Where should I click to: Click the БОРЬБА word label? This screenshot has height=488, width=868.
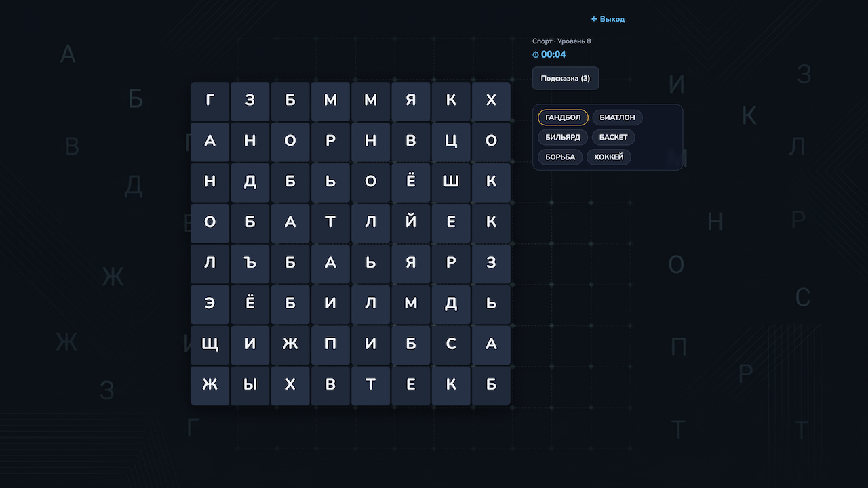(560, 157)
